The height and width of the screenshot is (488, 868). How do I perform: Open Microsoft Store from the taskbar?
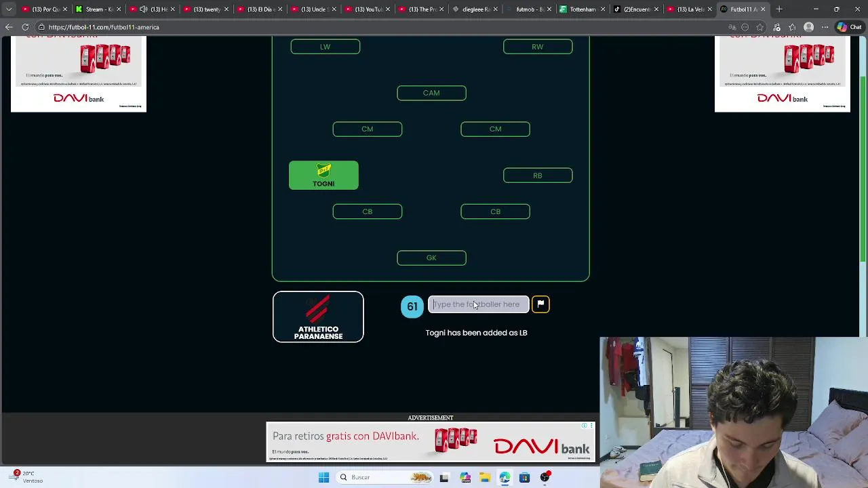(x=524, y=477)
